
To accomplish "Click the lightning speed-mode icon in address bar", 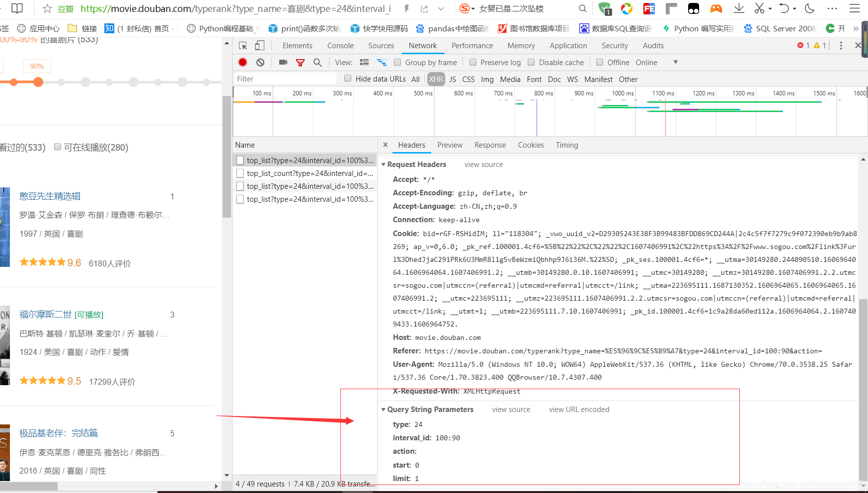I will click(x=406, y=8).
